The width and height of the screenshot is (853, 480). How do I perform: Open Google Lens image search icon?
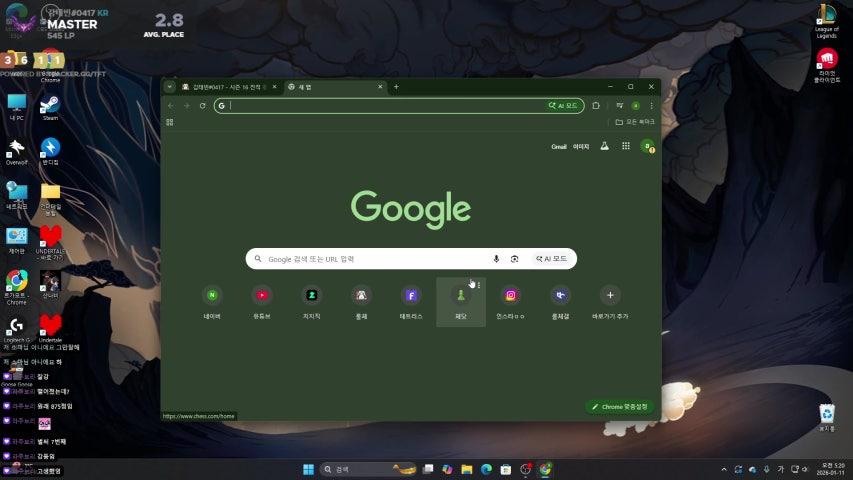tap(515, 259)
